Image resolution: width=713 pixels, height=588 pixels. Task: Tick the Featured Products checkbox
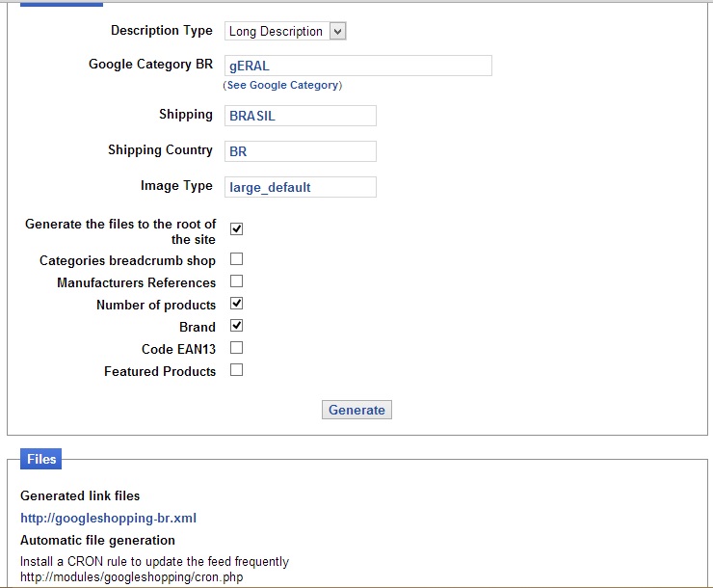click(x=236, y=370)
